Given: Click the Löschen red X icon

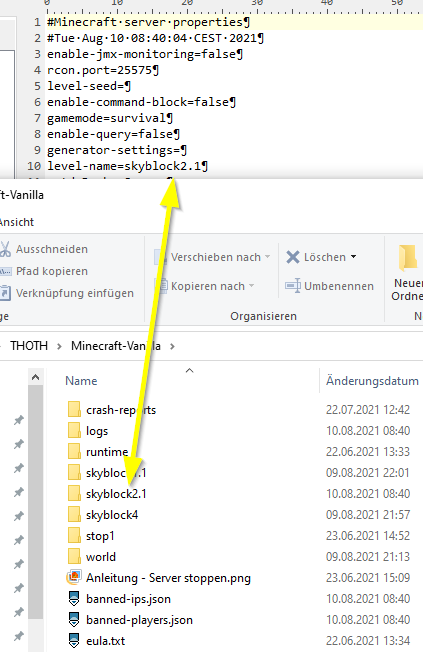Looking at the screenshot, I should click(293, 257).
